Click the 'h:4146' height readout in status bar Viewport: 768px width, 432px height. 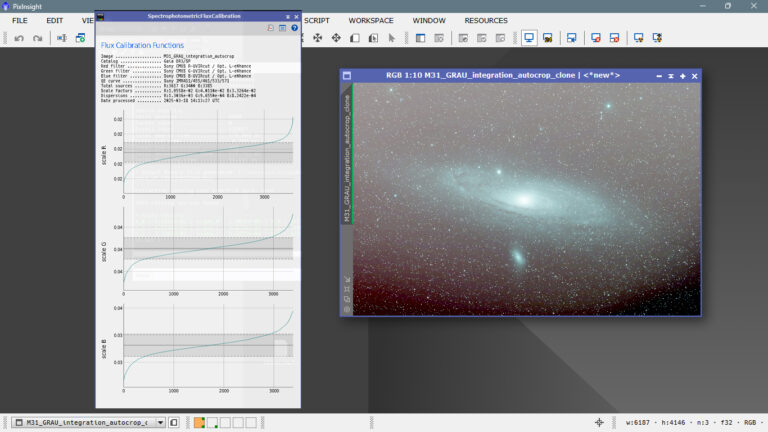coord(673,422)
